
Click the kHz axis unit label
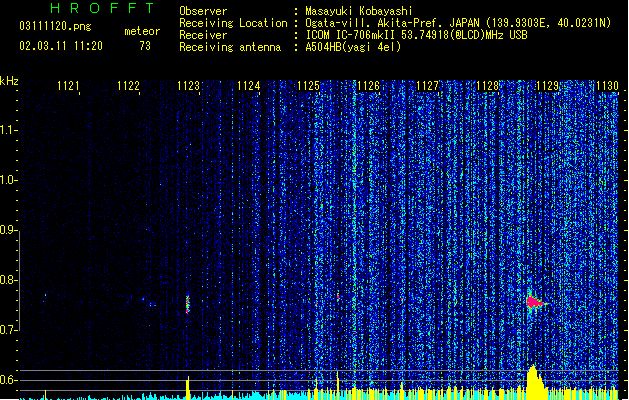pos(9,81)
